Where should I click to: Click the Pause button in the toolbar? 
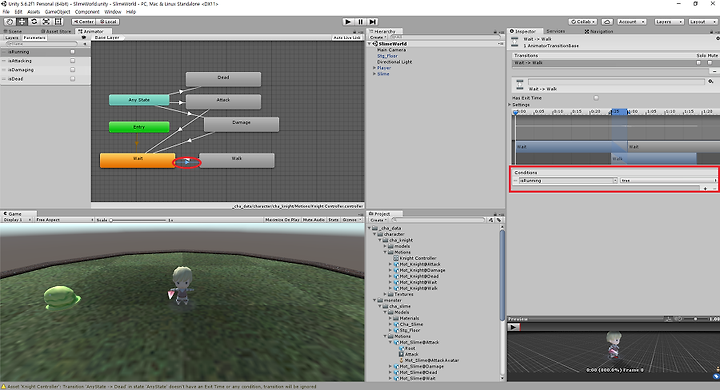click(360, 22)
